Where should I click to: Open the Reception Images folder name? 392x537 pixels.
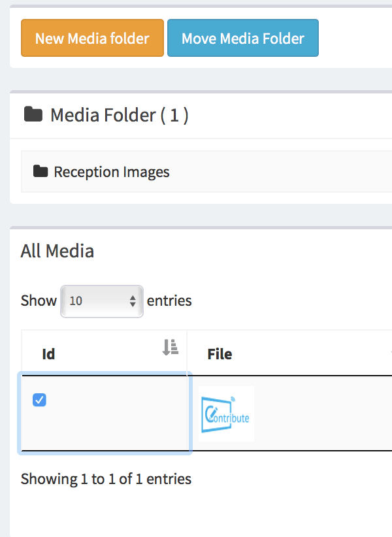click(112, 172)
